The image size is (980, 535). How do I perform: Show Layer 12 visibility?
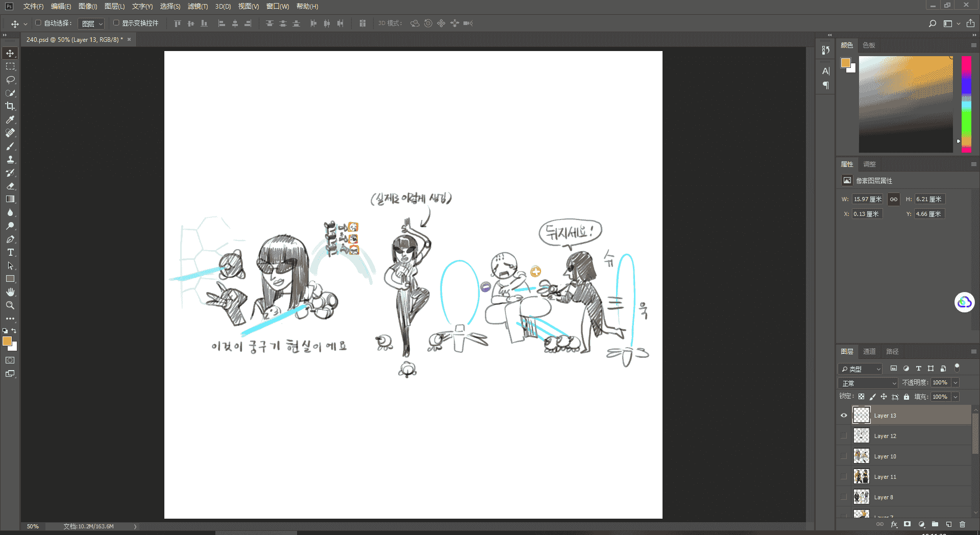(x=844, y=435)
